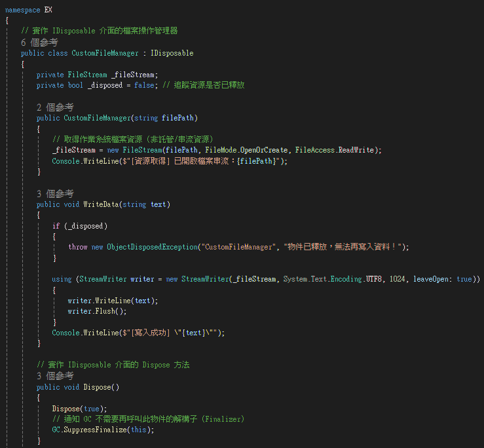Click the namespace keyword on the first line
Image resolution: width=484 pixels, height=448 pixels.
pyautogui.click(x=22, y=10)
